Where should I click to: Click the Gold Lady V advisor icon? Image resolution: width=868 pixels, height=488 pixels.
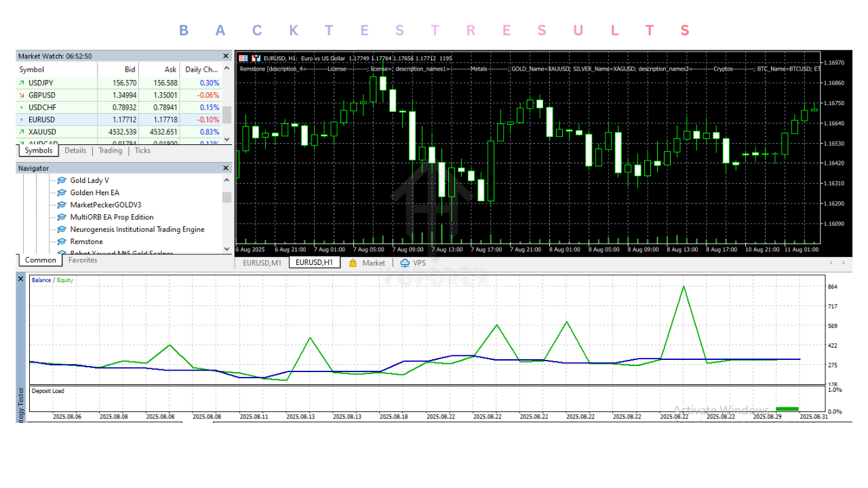[62, 181]
